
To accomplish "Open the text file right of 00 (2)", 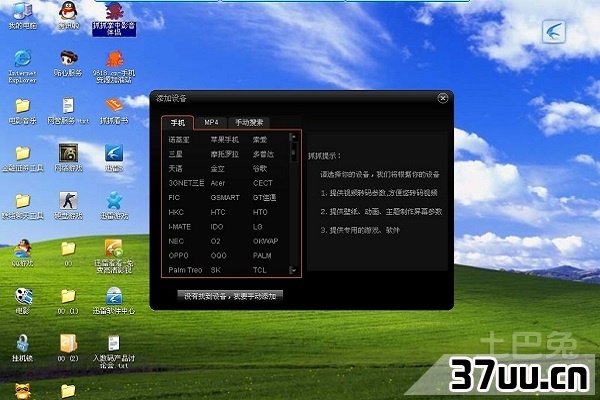I will [114, 351].
